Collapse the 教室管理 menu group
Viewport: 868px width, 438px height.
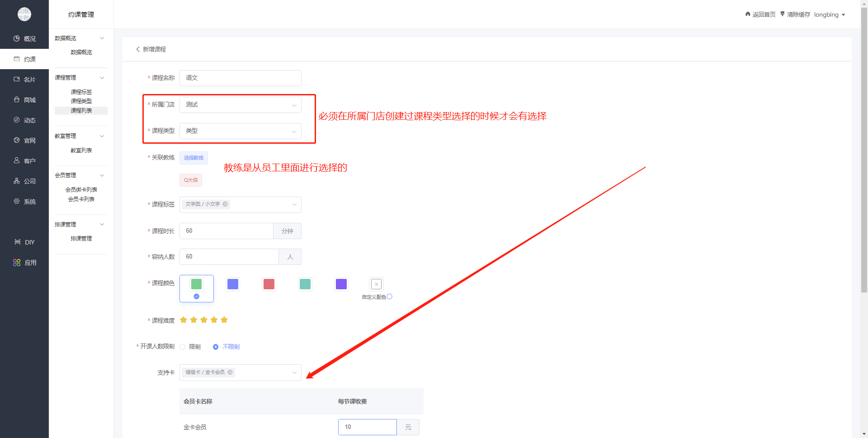(x=102, y=136)
